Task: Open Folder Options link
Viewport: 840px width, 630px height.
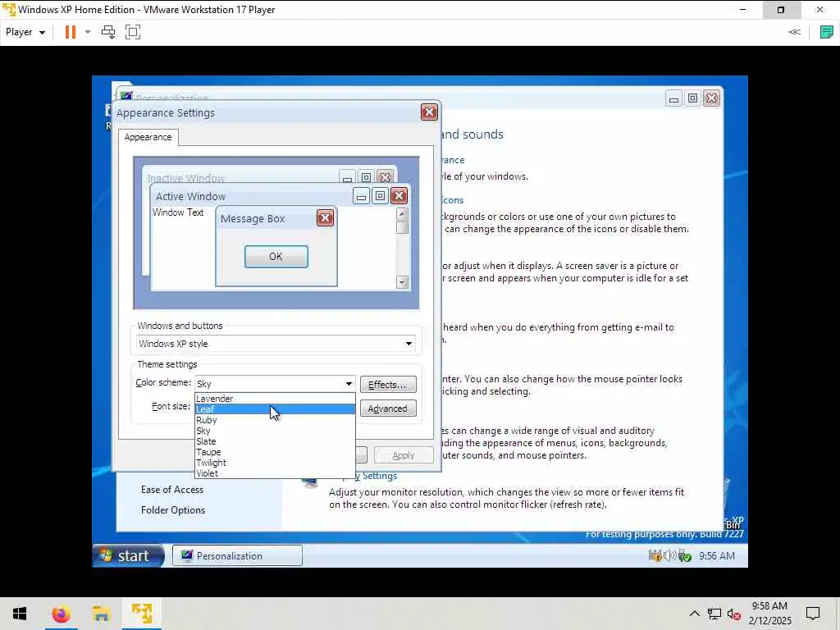Action: 173,510
